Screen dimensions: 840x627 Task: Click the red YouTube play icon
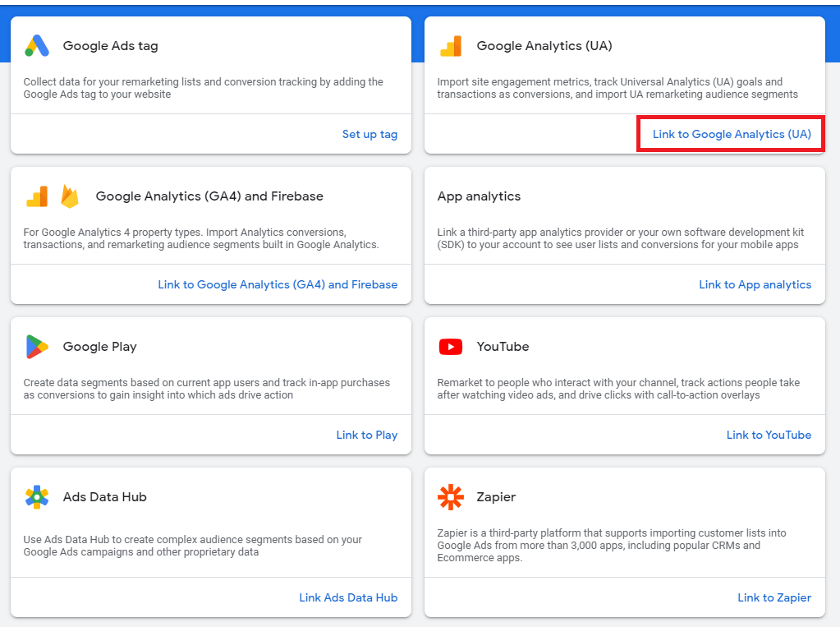451,347
